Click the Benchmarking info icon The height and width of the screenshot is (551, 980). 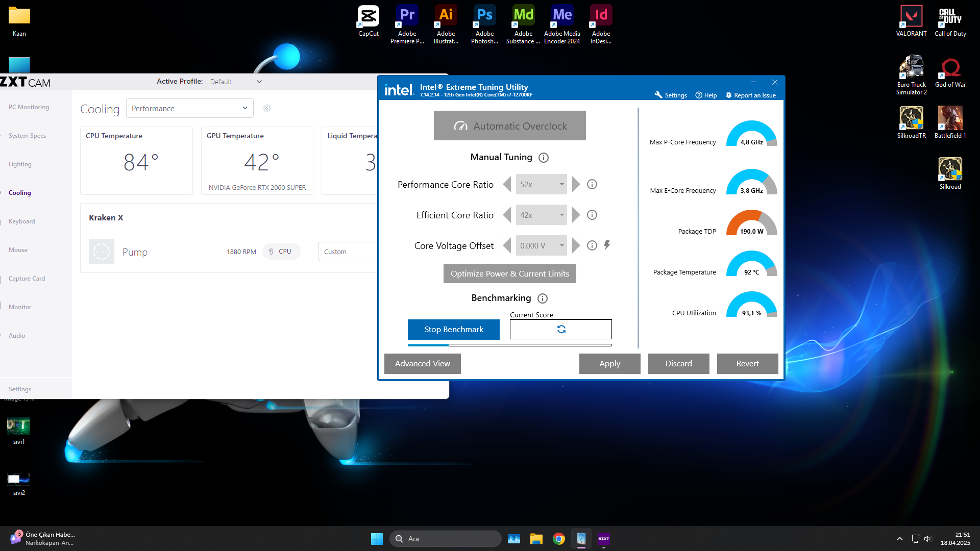pyautogui.click(x=543, y=298)
